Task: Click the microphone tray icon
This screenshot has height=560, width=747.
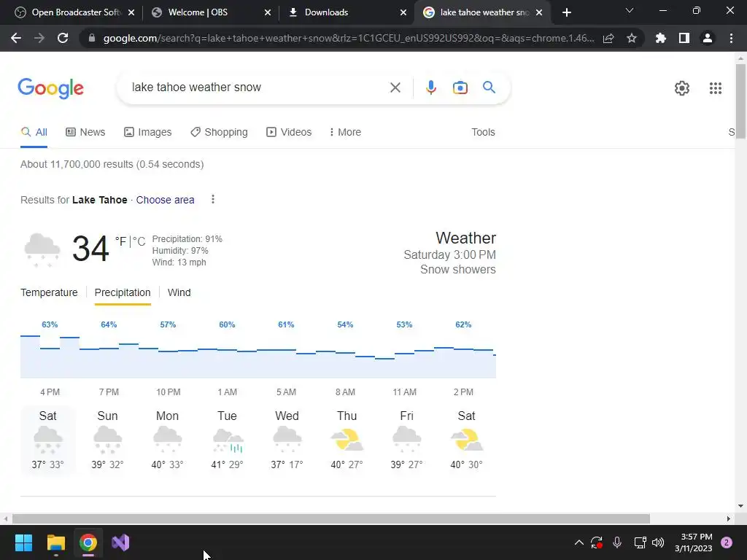Action: pos(617,542)
